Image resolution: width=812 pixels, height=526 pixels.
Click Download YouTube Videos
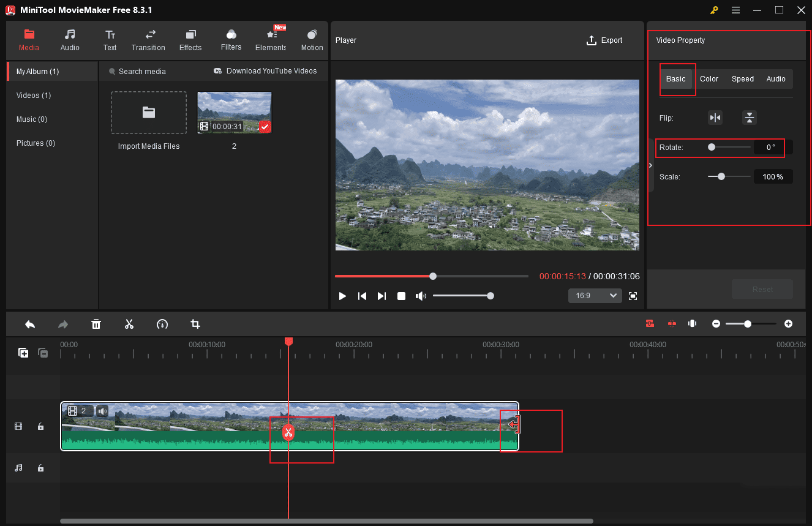pos(266,70)
